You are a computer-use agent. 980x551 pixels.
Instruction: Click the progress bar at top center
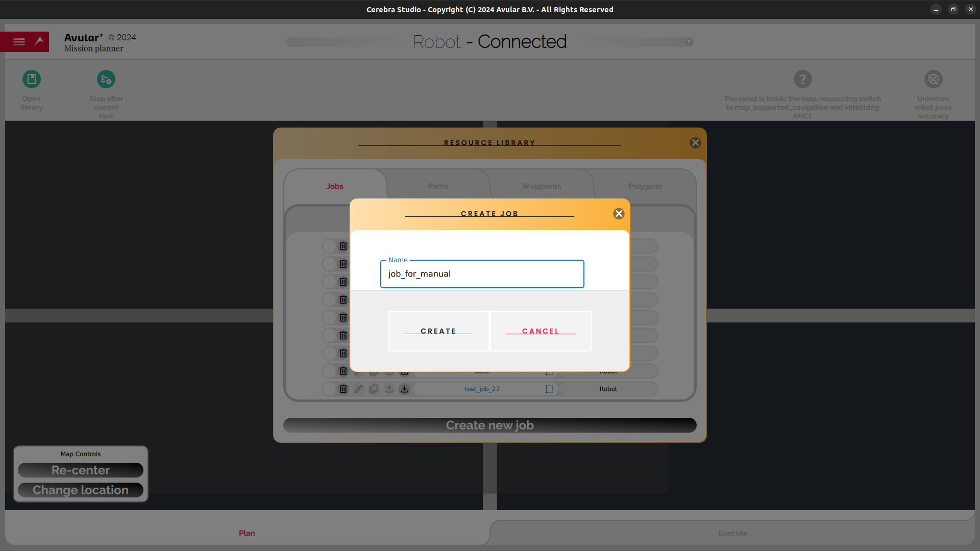click(x=489, y=42)
